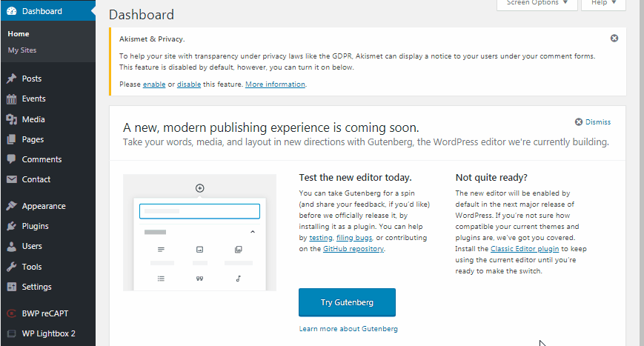Open the Plugins menu label

(x=36, y=226)
